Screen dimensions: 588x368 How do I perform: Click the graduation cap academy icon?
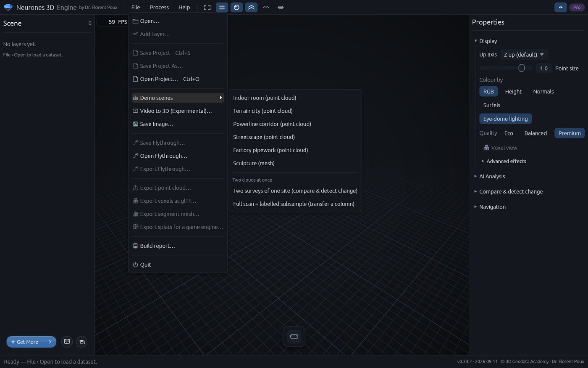(82, 342)
